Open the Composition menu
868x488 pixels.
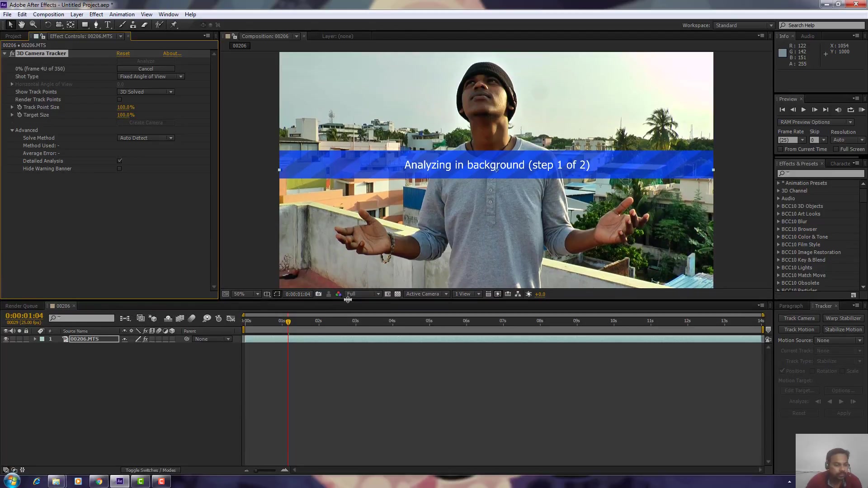[x=48, y=14]
